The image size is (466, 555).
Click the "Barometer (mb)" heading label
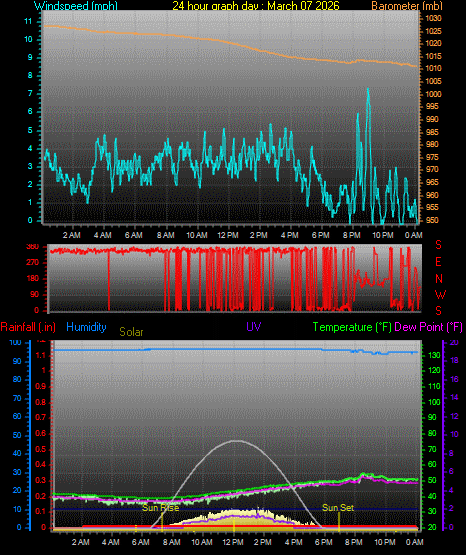coord(407,6)
